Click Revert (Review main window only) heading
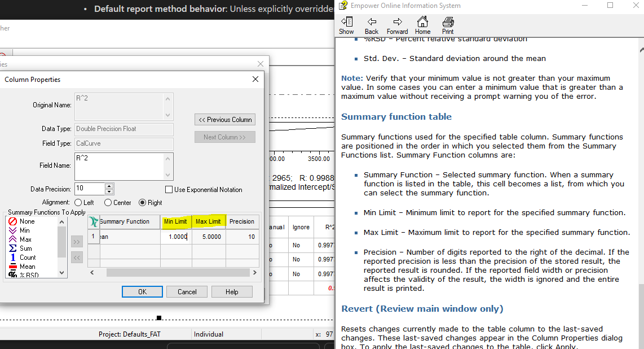Screen dimensions: 644x349 click(x=422, y=309)
